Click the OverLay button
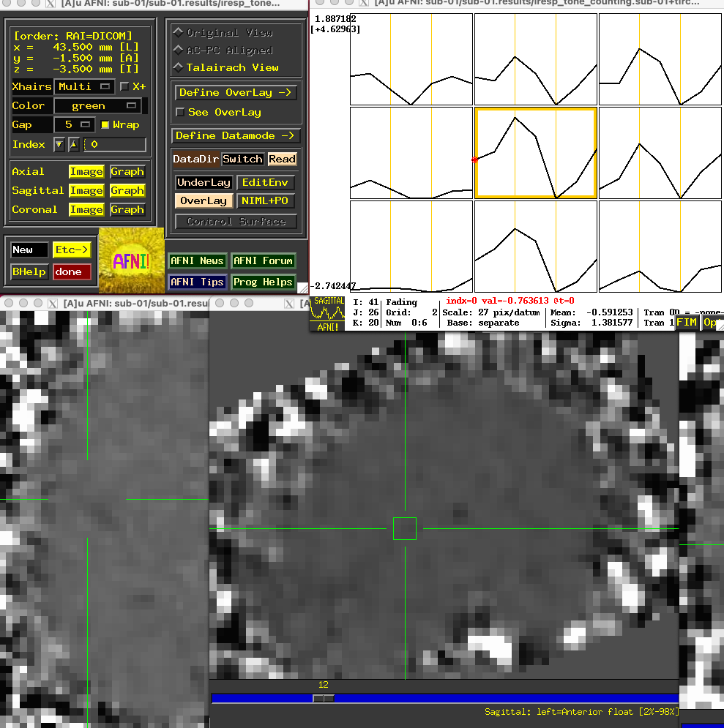The image size is (724, 728). tap(204, 200)
